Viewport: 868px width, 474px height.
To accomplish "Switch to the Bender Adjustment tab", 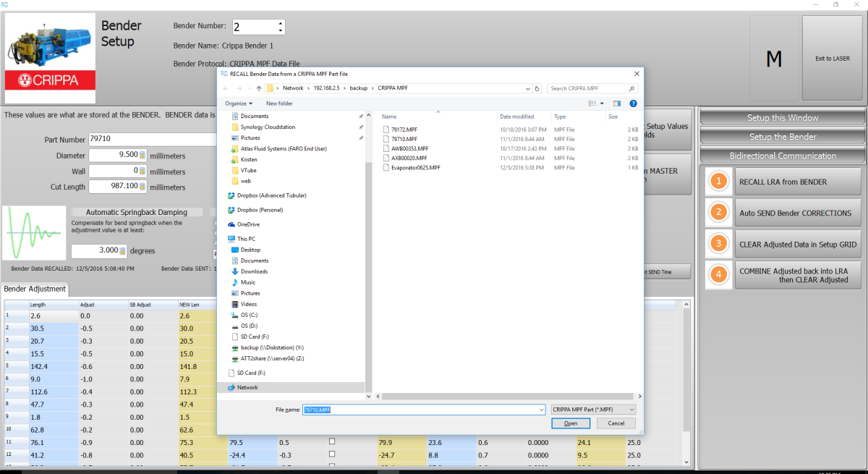I will pyautogui.click(x=35, y=289).
